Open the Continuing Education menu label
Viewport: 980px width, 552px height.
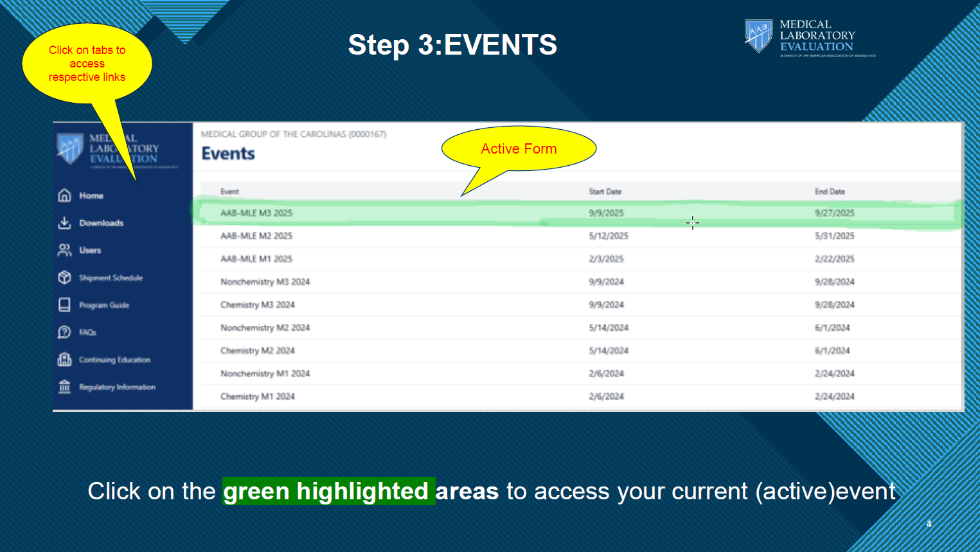tap(115, 360)
